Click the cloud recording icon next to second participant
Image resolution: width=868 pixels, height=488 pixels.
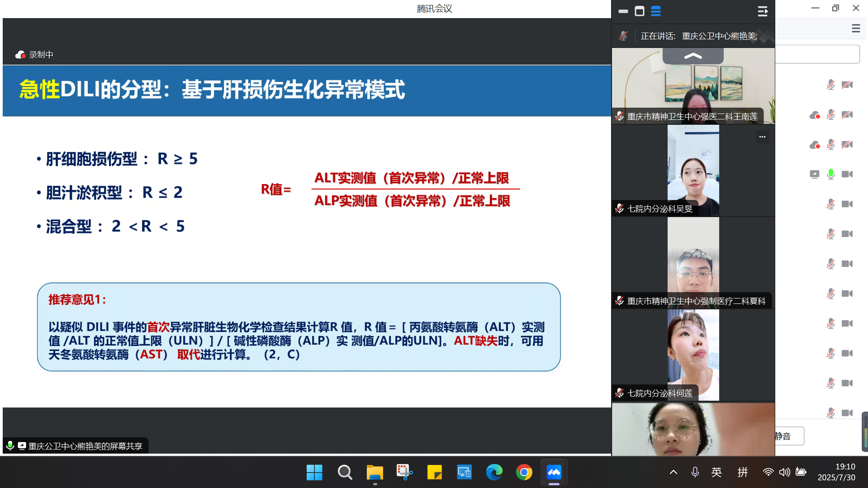[815, 115]
